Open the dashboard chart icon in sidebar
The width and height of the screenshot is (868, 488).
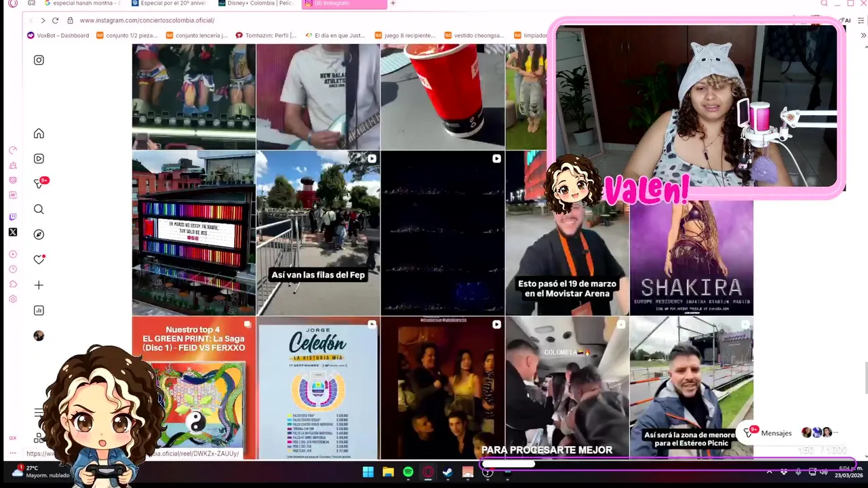click(39, 310)
